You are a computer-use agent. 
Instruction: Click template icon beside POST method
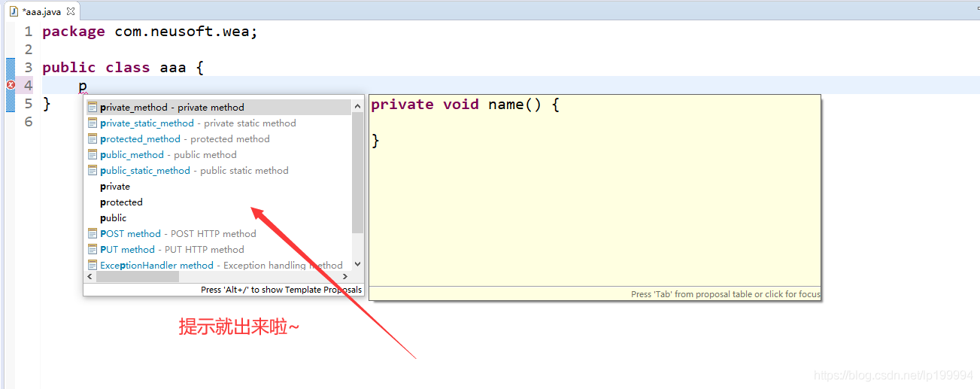pyautogui.click(x=93, y=233)
